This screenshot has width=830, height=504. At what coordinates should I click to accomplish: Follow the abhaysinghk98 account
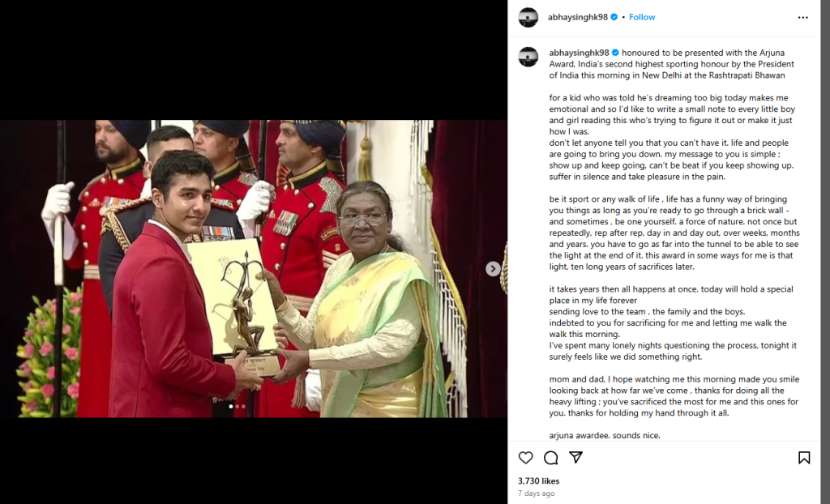[x=642, y=17]
